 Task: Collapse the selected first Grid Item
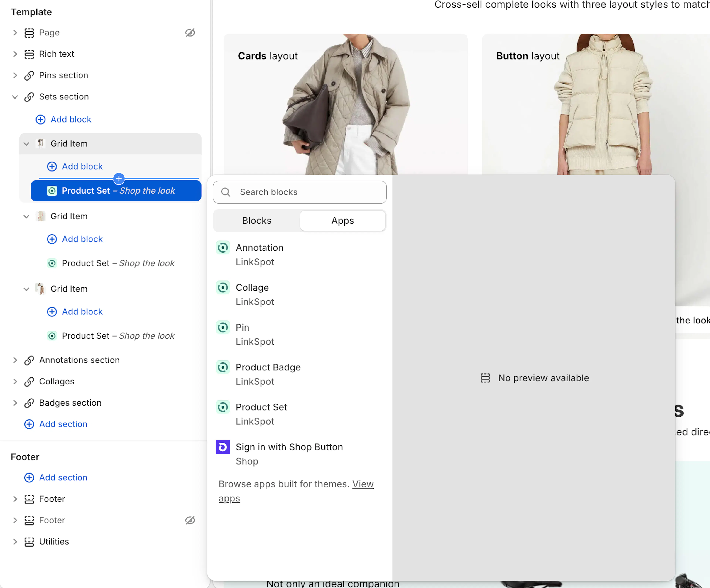pos(26,144)
